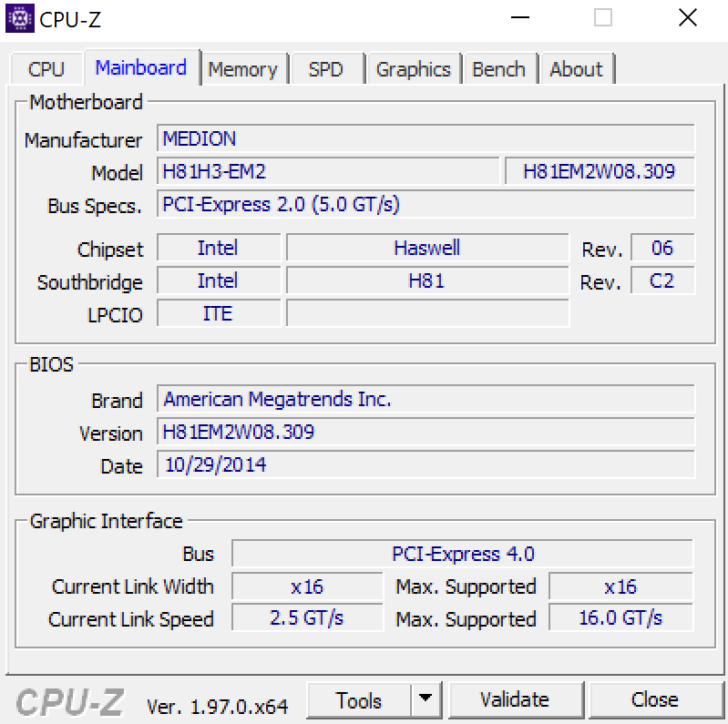Click the Manufacturer label
The height and width of the screenshot is (724, 728).
(x=84, y=140)
